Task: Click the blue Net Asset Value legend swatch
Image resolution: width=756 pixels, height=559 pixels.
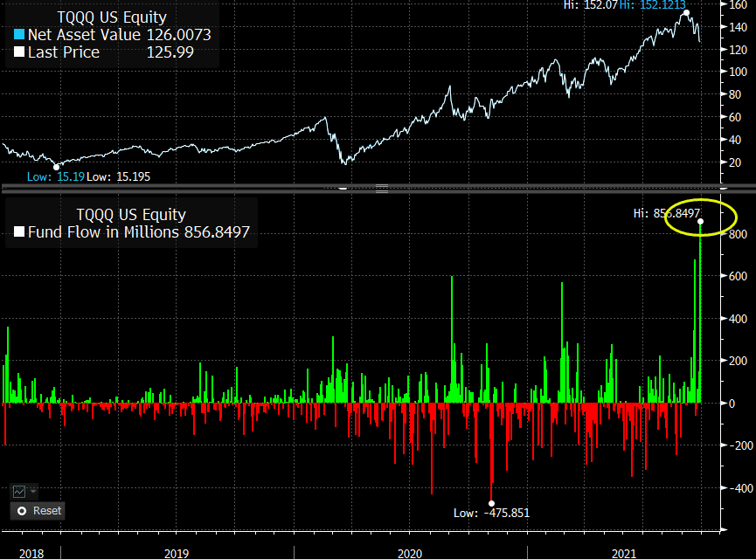Action: [19, 35]
